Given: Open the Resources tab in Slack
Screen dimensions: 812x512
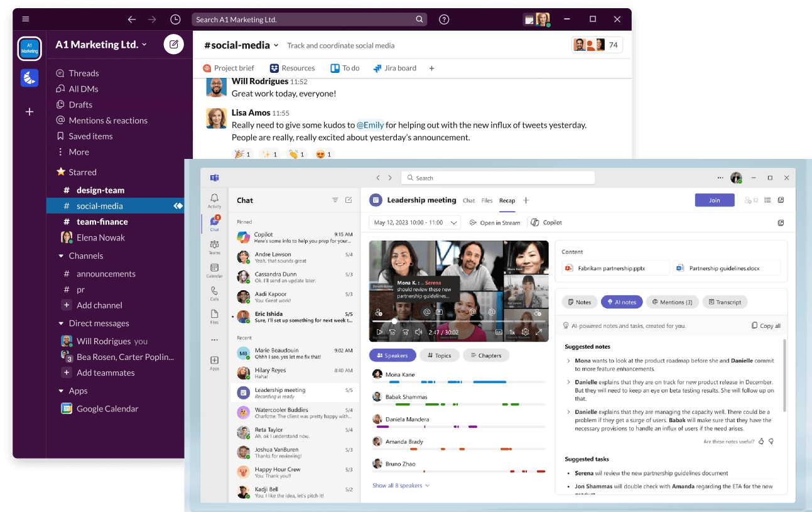Looking at the screenshot, I should (x=293, y=68).
